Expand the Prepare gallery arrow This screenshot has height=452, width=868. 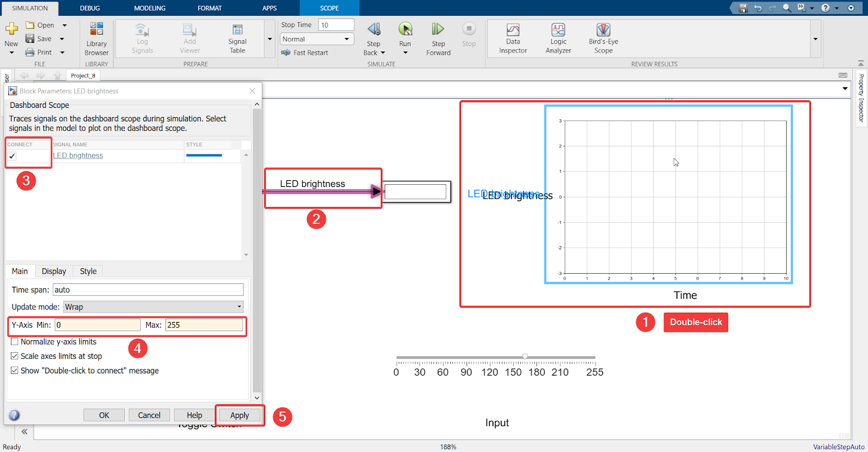point(270,39)
